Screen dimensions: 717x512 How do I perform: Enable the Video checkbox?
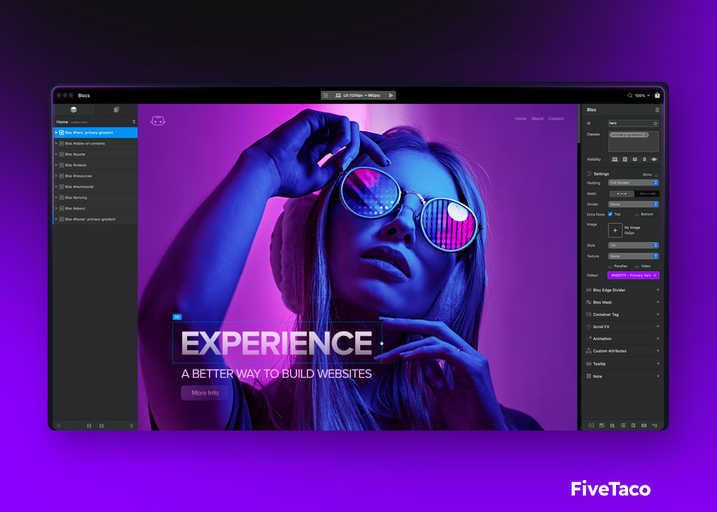[x=637, y=266]
